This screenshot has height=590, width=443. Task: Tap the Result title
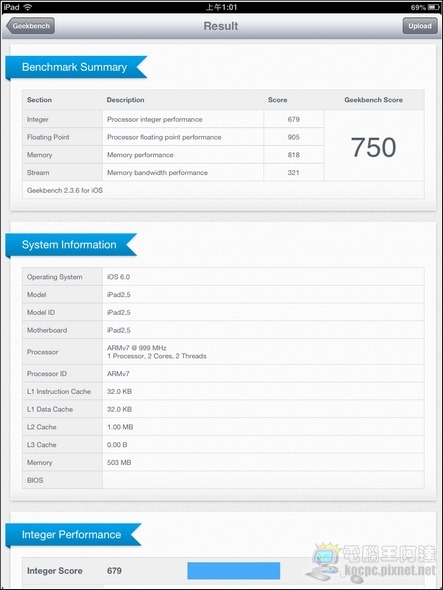point(221,26)
